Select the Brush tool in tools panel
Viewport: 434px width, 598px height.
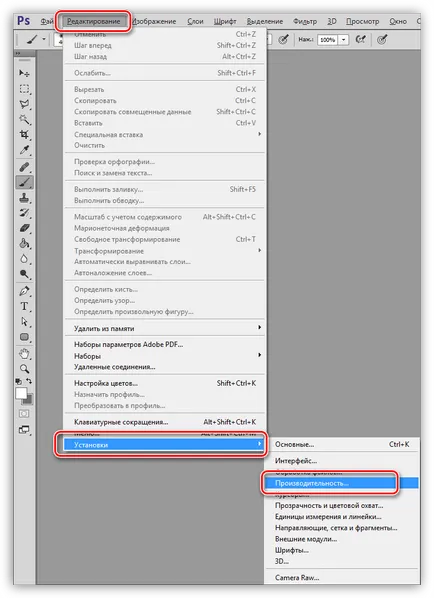point(24,182)
